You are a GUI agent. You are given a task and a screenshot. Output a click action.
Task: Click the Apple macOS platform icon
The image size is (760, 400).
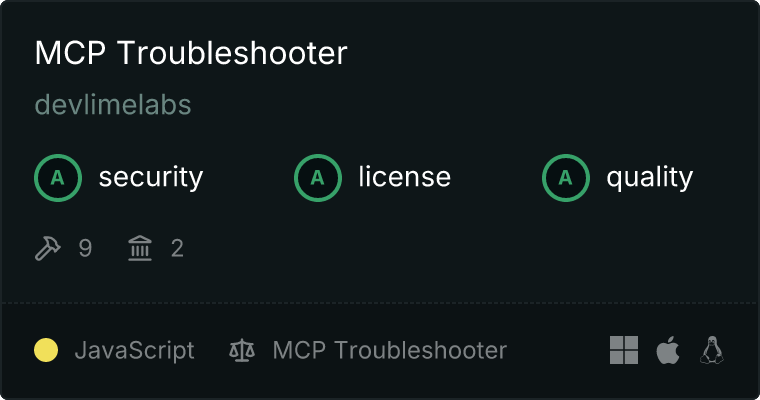[x=668, y=350]
